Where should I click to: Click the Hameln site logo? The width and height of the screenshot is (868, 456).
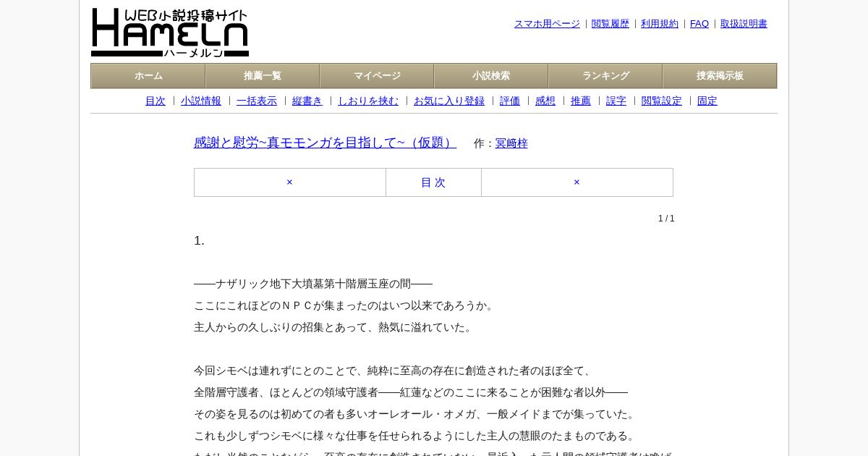pyautogui.click(x=170, y=33)
